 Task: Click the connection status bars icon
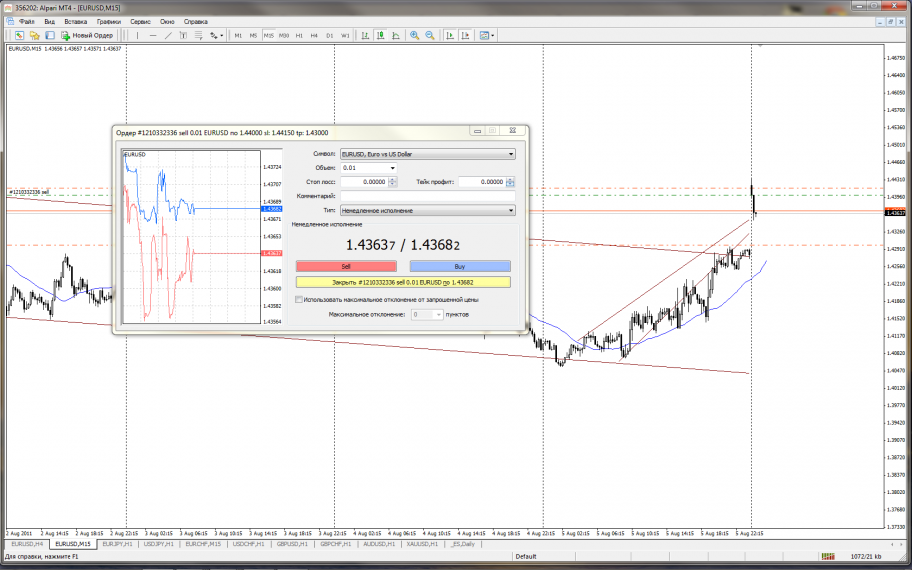[828, 557]
